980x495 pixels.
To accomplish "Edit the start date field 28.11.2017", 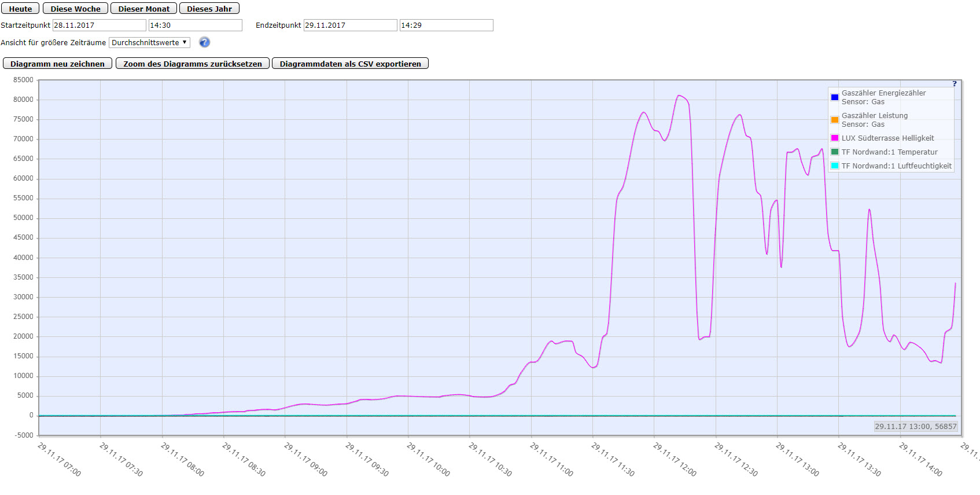I will point(100,25).
